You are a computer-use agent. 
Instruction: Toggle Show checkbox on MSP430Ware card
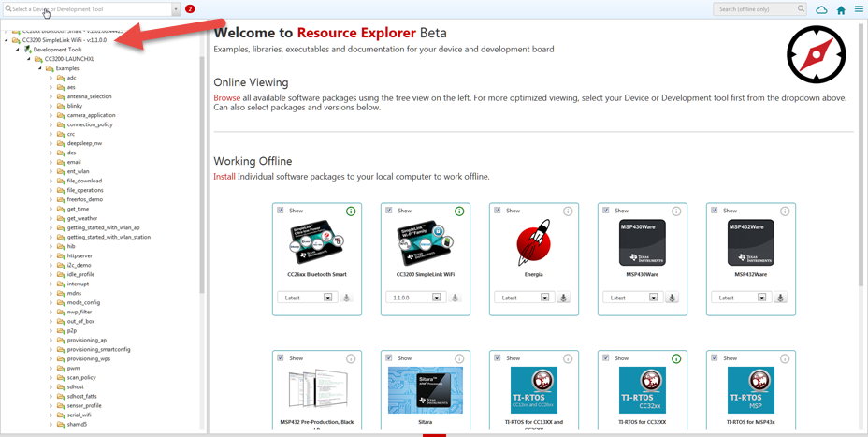[x=606, y=211]
